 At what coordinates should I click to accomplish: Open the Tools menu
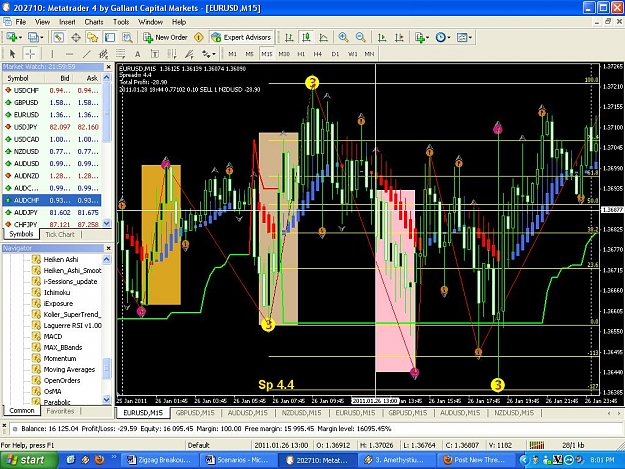click(121, 22)
